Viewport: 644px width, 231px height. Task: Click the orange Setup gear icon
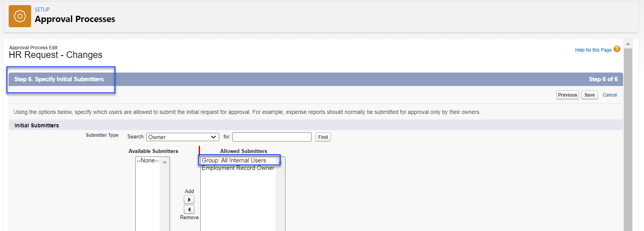click(x=20, y=16)
